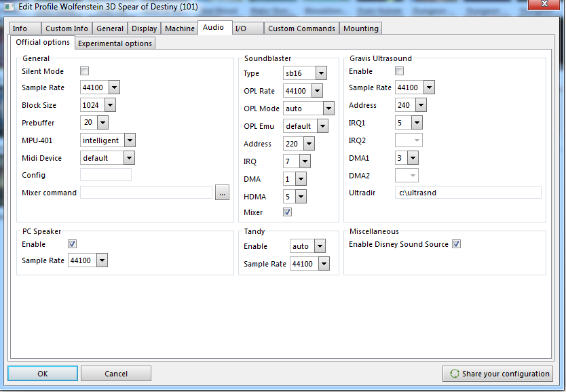The width and height of the screenshot is (566, 392).
Task: Open General Sample Rate dropdown
Action: click(x=114, y=87)
